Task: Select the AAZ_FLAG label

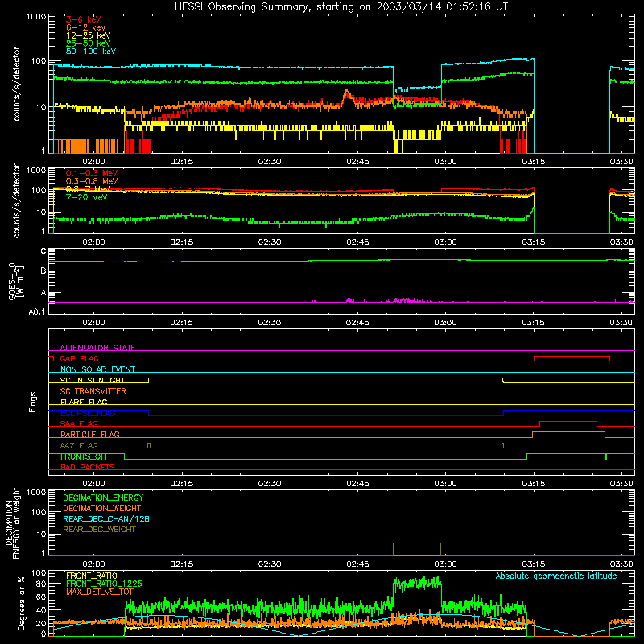Action: 79,445
